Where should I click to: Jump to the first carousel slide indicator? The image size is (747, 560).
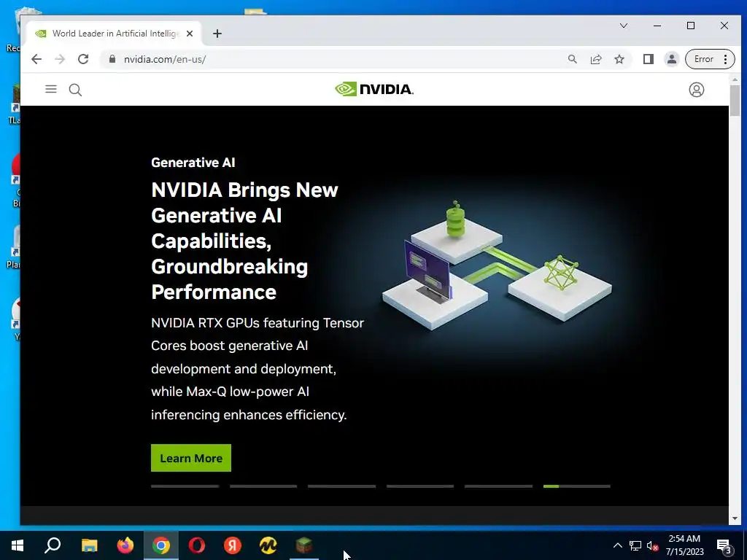185,486
